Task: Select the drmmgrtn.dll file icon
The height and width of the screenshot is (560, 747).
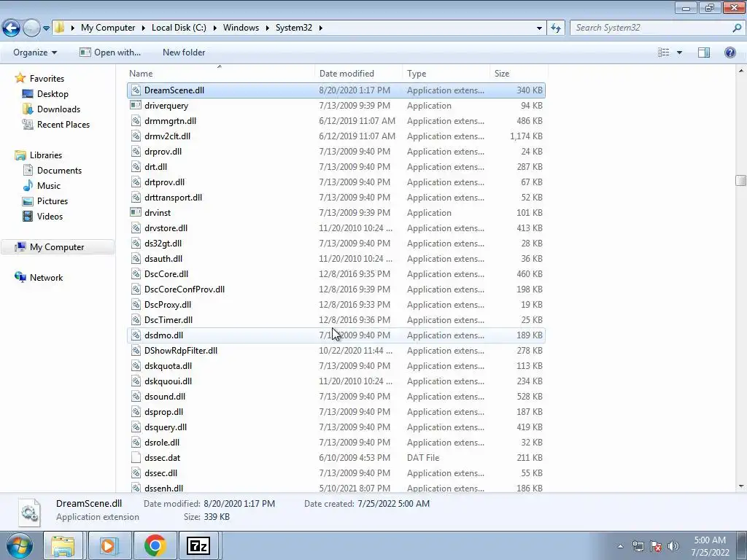Action: point(136,120)
